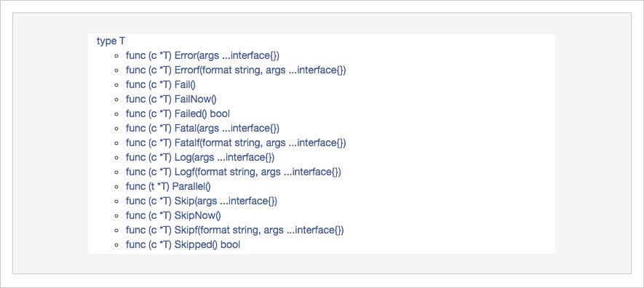
Task: Open the type T link
Action: [x=111, y=41]
